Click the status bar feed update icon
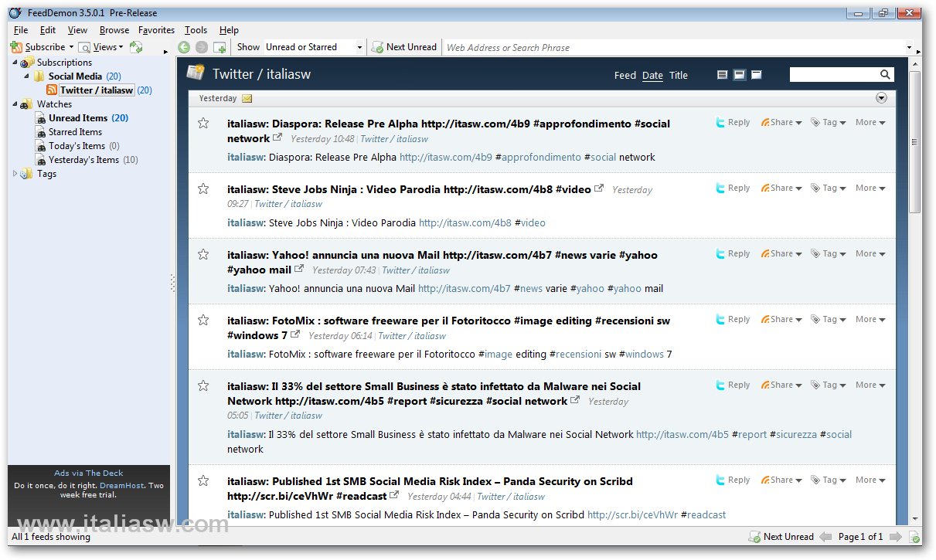The image size is (936, 560). coord(914,537)
